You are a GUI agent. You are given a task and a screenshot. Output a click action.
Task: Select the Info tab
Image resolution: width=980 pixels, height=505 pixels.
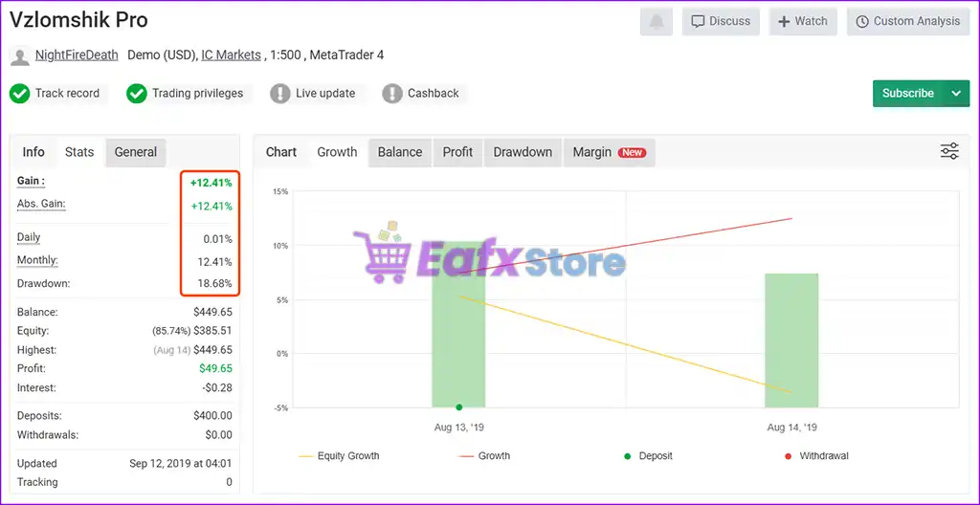tap(33, 152)
